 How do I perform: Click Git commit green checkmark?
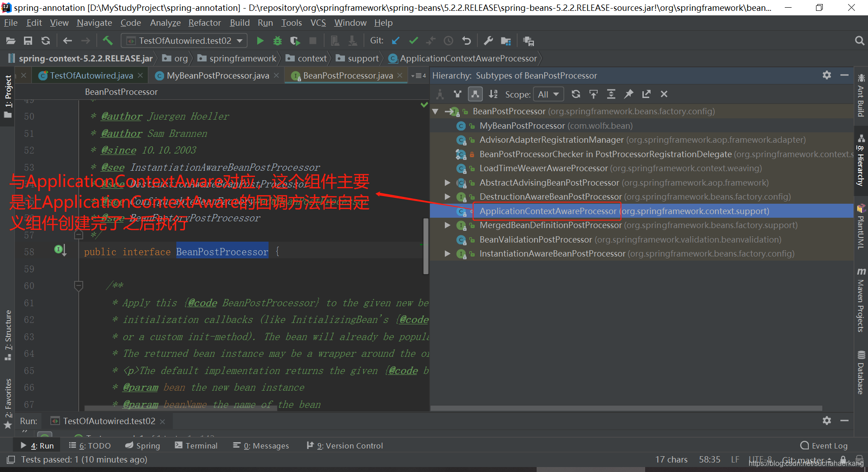(x=413, y=41)
